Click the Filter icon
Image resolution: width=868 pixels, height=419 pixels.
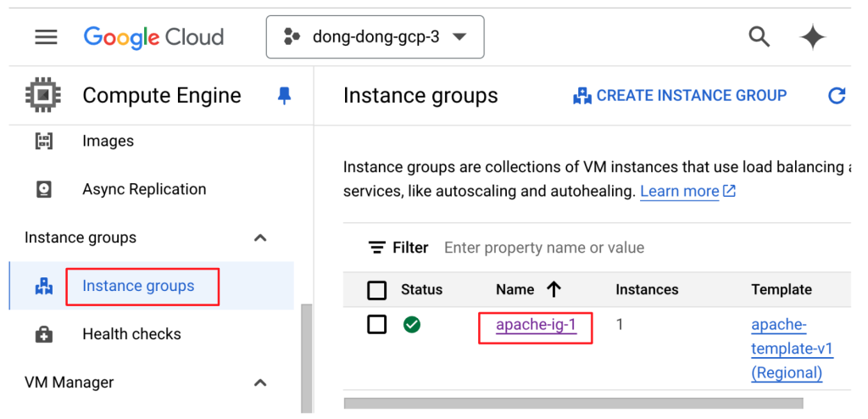click(x=377, y=247)
